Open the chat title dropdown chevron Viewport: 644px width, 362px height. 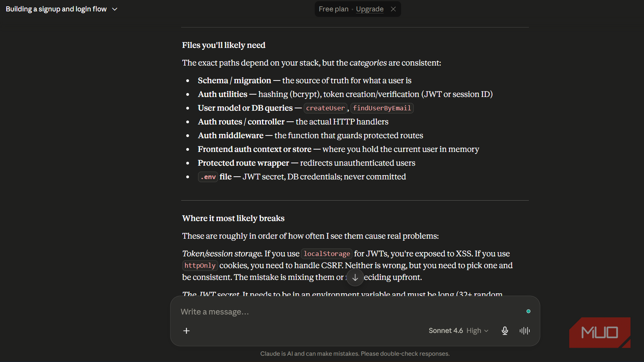[115, 9]
